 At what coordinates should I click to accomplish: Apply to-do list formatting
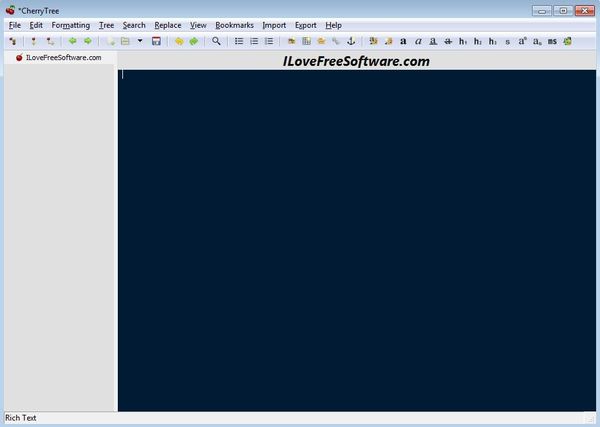[x=269, y=41]
